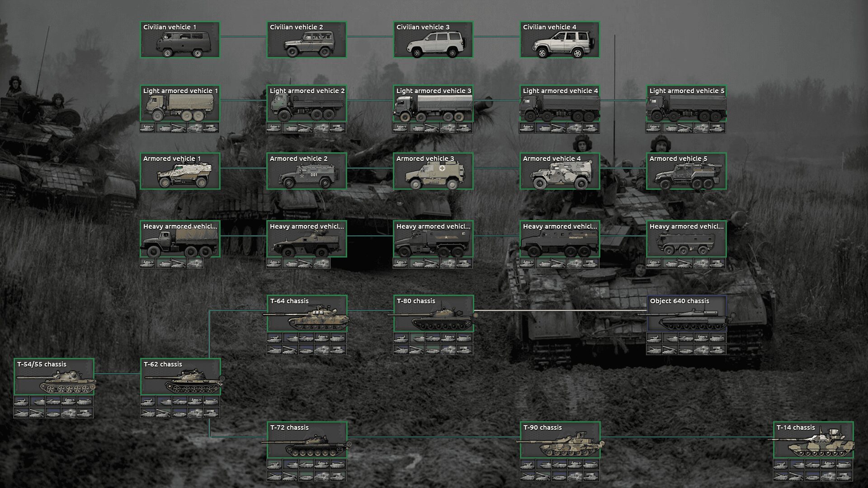Select first Heavy armored vehicle truck tech
868x488 pixels.
(180, 239)
